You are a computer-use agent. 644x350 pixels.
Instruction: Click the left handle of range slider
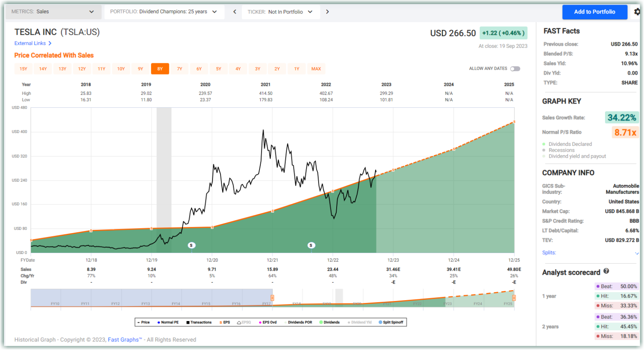tap(273, 298)
